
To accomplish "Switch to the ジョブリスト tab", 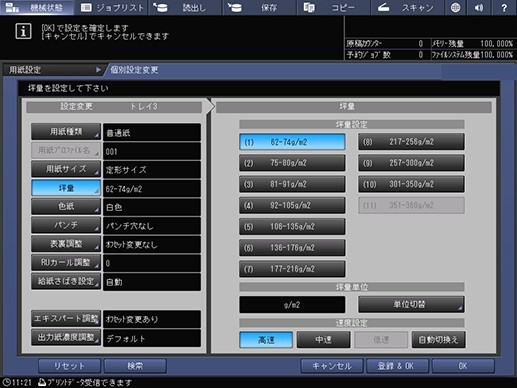I will tap(111, 7).
